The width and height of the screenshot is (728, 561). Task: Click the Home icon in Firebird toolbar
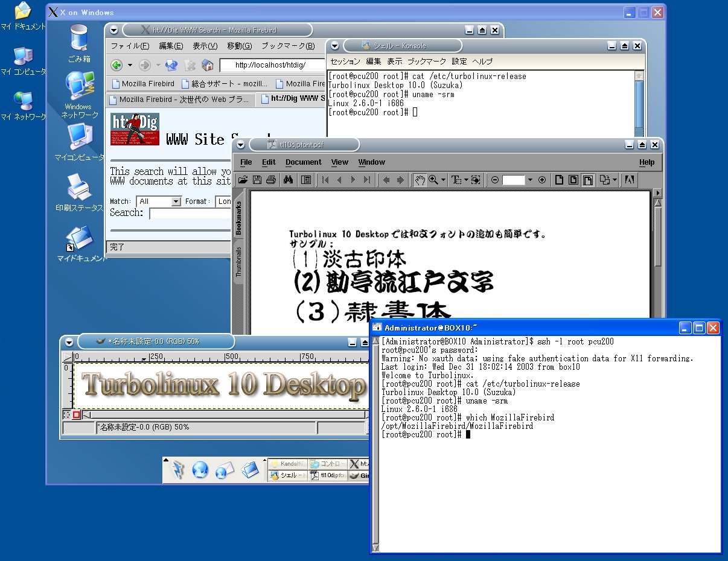click(208, 65)
